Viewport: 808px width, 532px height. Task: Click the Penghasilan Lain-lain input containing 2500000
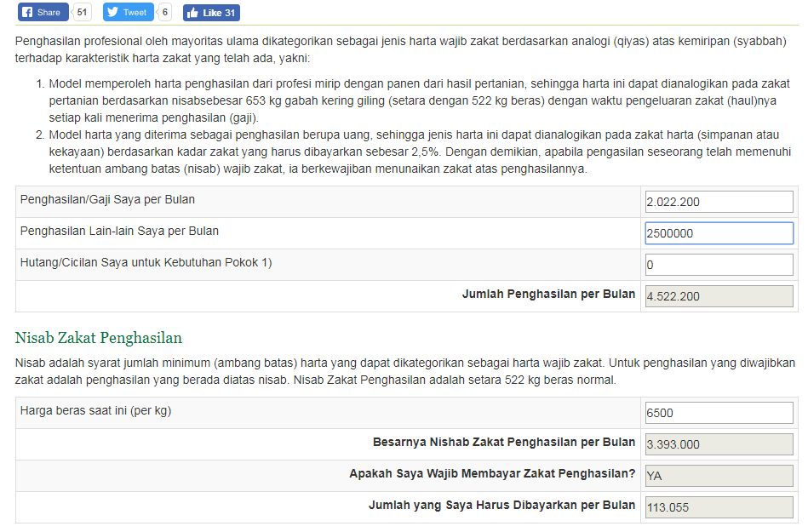coord(719,233)
